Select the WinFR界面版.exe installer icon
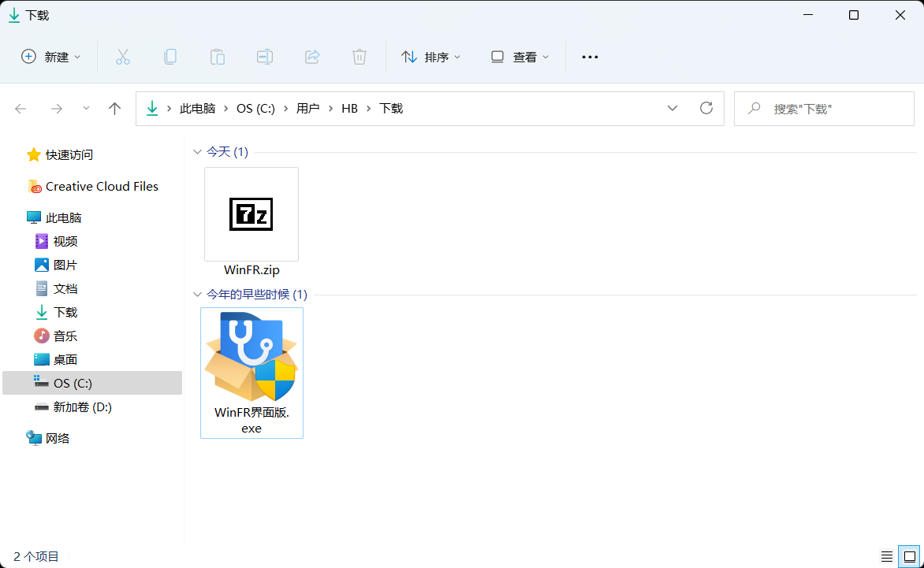Screen dimensions: 924x568 [251, 357]
